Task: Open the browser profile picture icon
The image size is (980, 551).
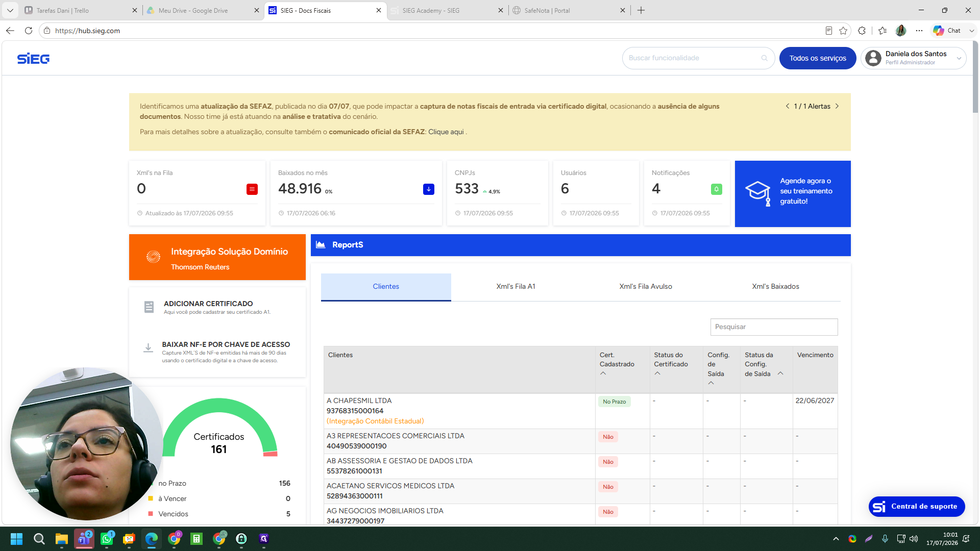Action: click(x=901, y=31)
